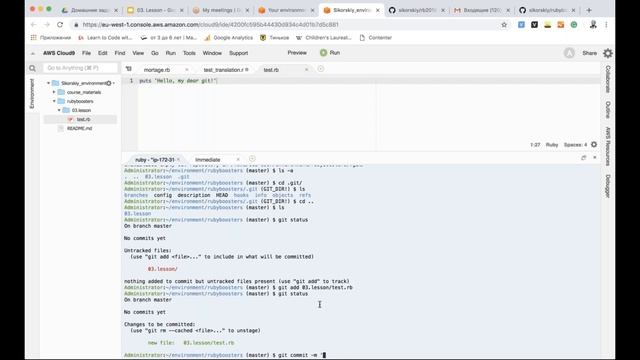This screenshot has height=360, width=640.
Task: Click the user avatar circle near Share
Action: [x=569, y=53]
